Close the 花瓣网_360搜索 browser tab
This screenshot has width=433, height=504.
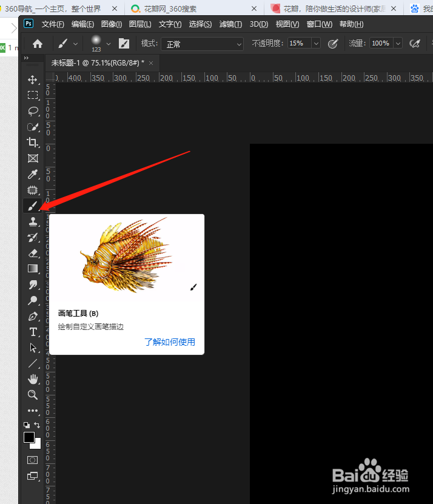pyautogui.click(x=254, y=8)
